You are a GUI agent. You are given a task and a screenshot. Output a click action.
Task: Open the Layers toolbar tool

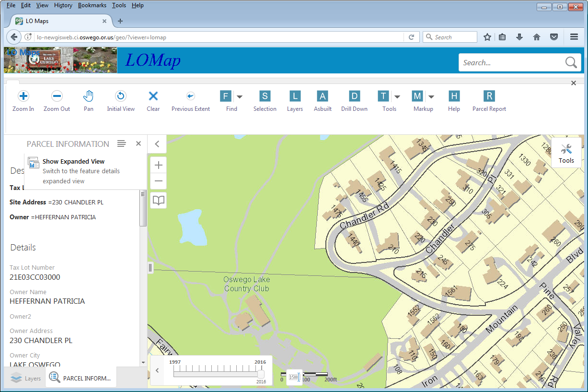click(x=295, y=101)
